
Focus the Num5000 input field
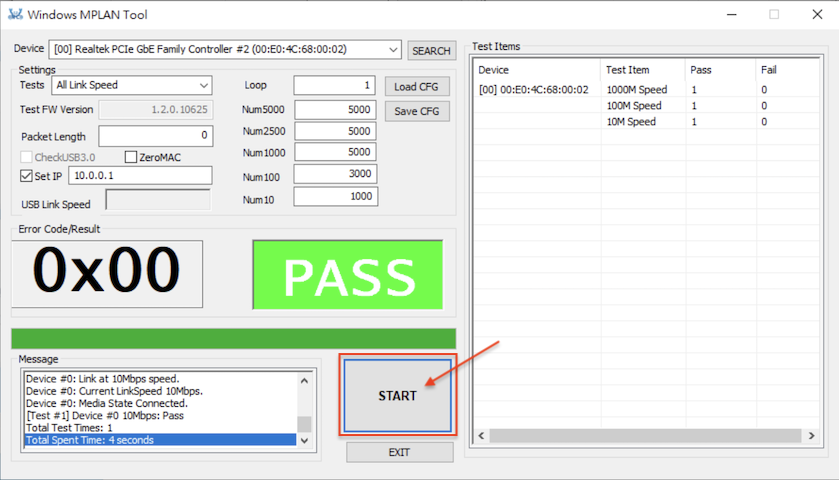tap(335, 110)
